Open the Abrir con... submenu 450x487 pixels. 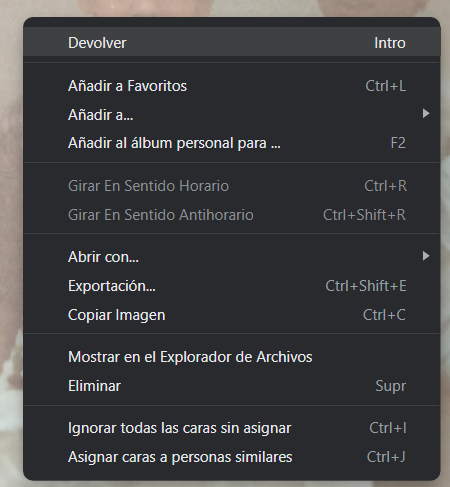click(x=232, y=257)
